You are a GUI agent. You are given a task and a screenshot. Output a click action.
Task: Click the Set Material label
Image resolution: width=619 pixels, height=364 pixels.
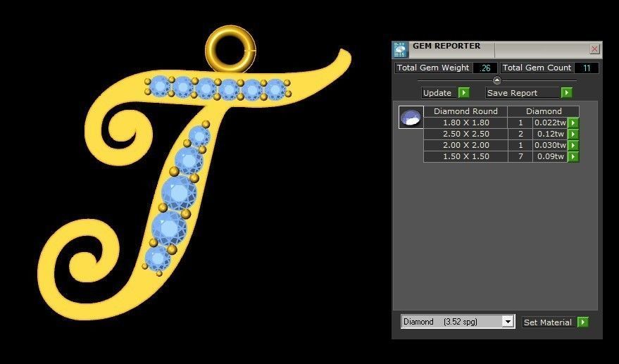click(x=549, y=322)
